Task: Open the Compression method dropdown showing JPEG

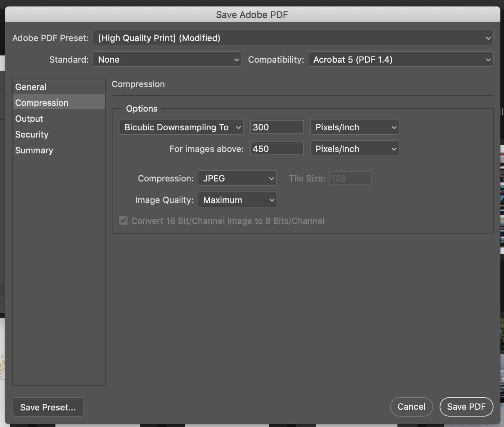Action: tap(237, 178)
